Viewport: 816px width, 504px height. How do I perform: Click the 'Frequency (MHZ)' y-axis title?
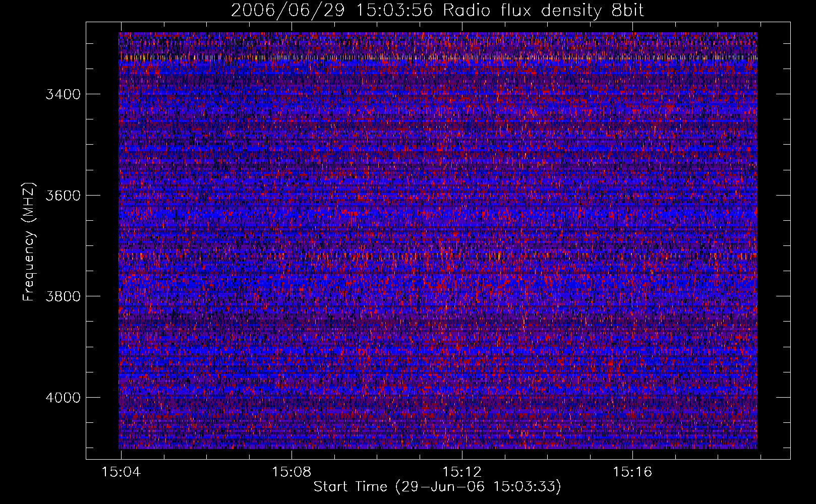tap(29, 242)
